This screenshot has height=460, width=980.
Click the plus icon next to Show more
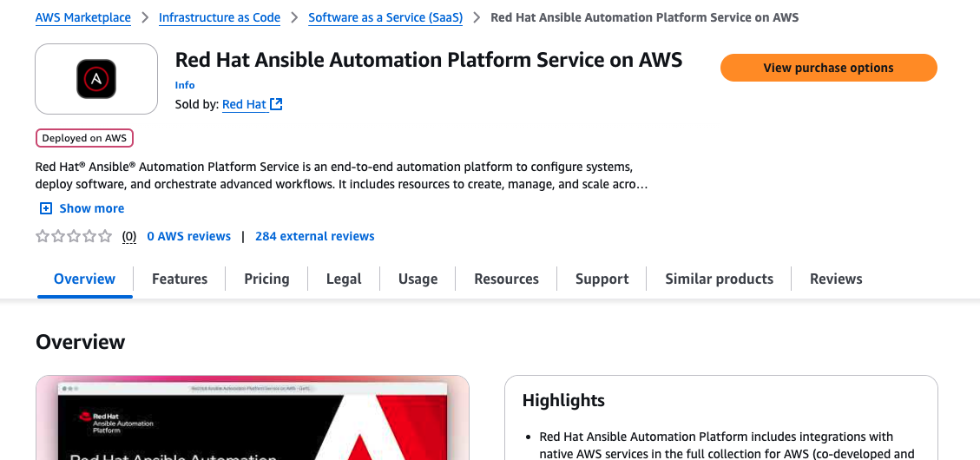[x=46, y=208]
